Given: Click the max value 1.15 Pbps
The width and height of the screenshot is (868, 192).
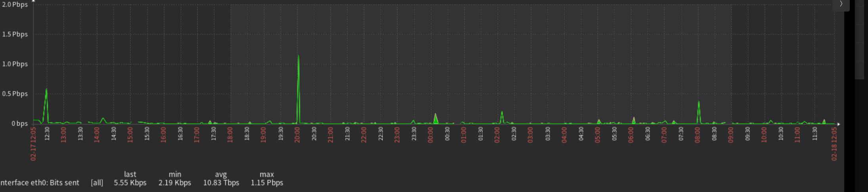Looking at the screenshot, I should click(x=267, y=182).
